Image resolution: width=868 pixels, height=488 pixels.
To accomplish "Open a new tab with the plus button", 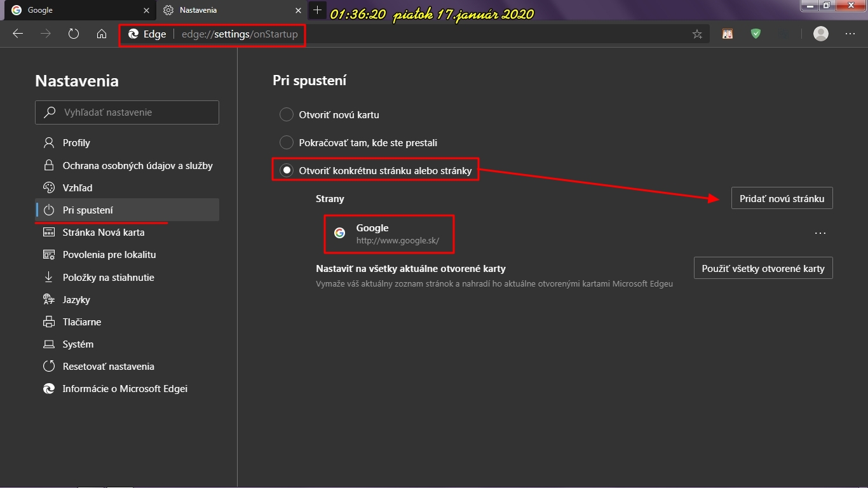I will tap(318, 10).
